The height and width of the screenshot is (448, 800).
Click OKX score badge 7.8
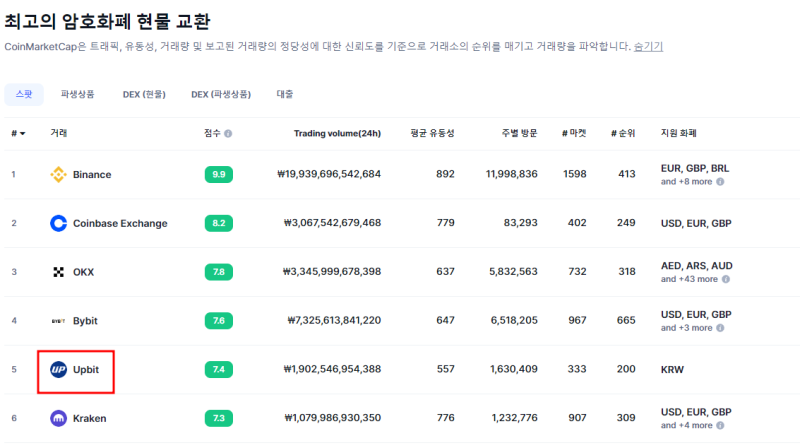[219, 272]
